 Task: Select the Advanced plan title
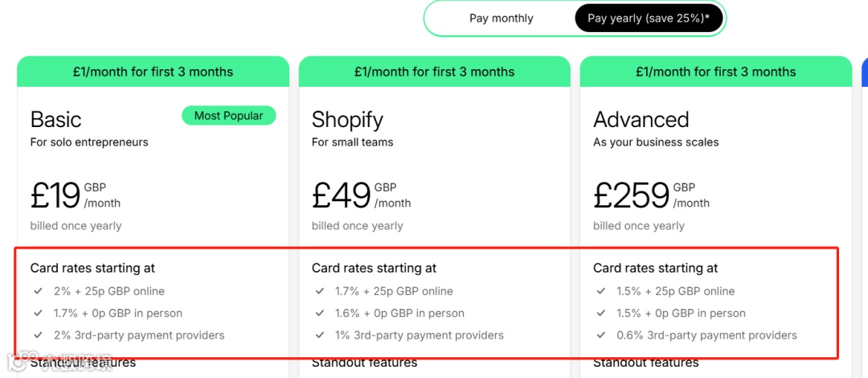(x=641, y=120)
